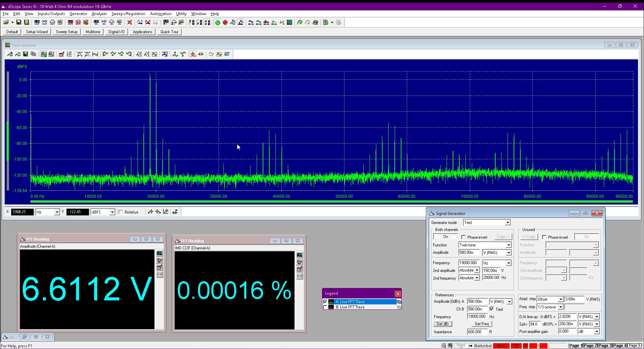The width and height of the screenshot is (644, 349).
Task: Click the Setup Wizard button
Action: pos(37,32)
